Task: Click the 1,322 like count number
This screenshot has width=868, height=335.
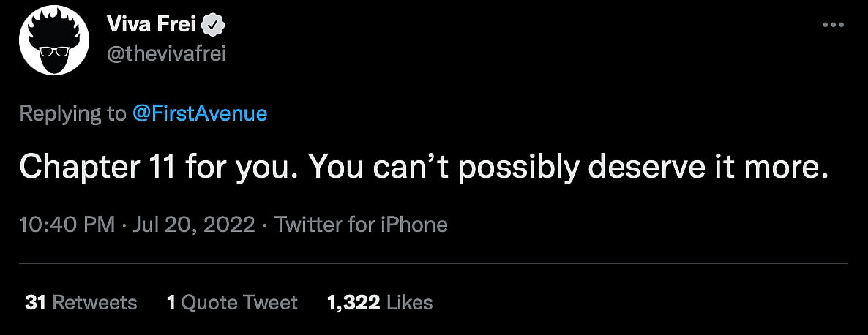Action: pyautogui.click(x=354, y=302)
